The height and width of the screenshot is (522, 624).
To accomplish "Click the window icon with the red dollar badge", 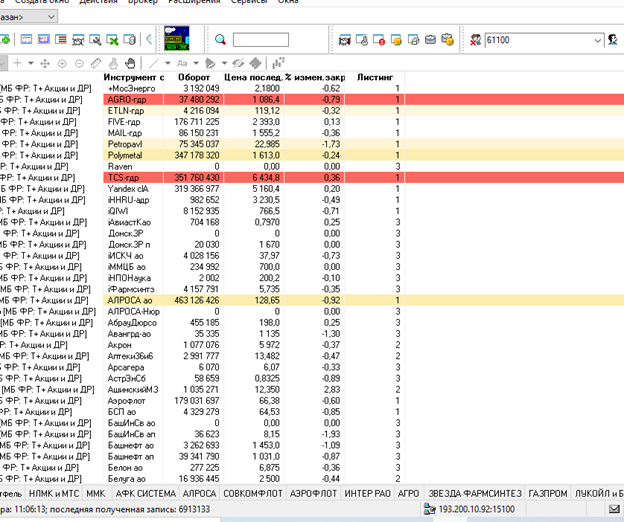I will pyautogui.click(x=379, y=40).
